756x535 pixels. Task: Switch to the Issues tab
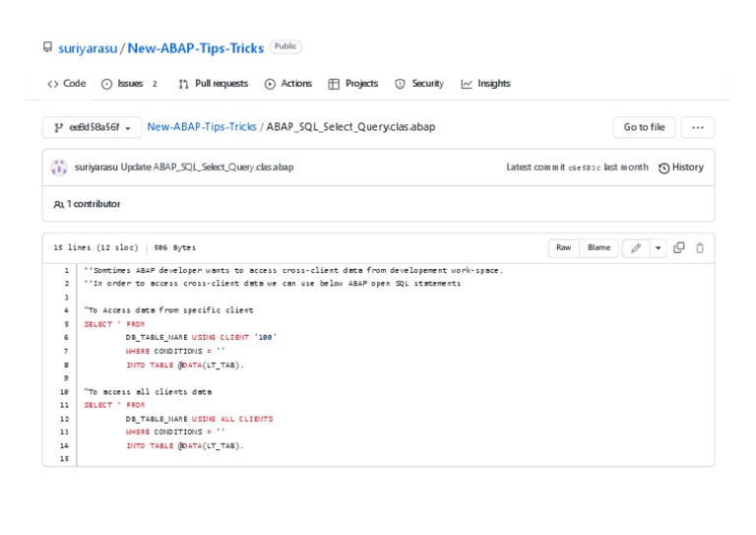coord(129,84)
